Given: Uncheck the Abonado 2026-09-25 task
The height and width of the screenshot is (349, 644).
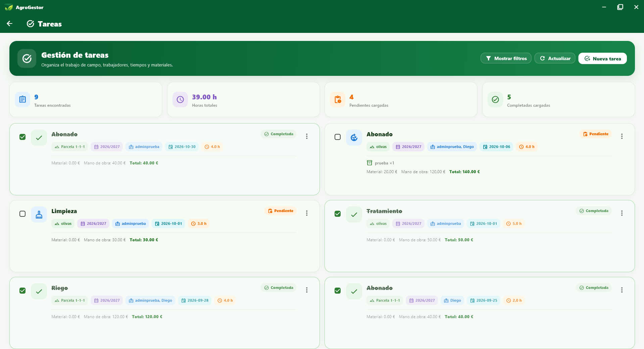Looking at the screenshot, I should click(x=338, y=291).
